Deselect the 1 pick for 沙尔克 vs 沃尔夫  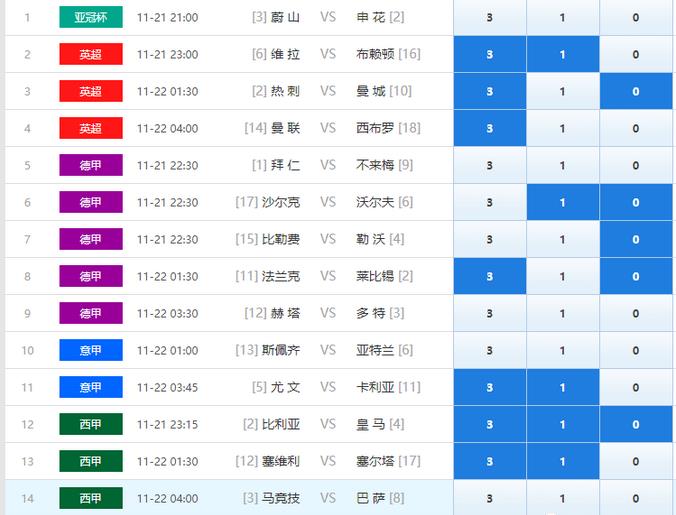(563, 203)
